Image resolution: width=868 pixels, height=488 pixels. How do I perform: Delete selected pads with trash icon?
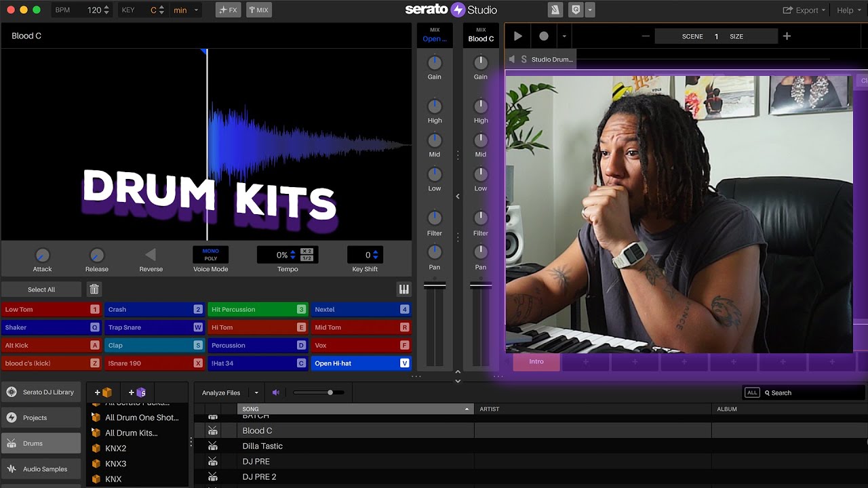click(x=94, y=289)
